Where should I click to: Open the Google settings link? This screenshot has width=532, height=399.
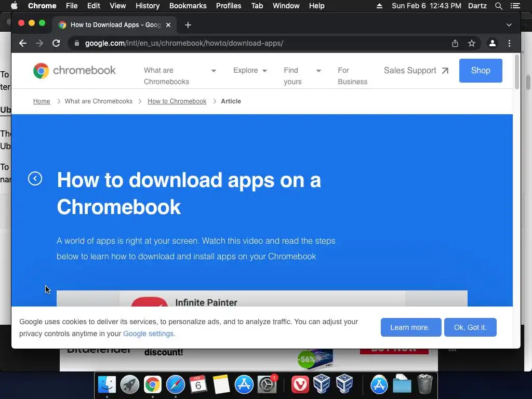click(x=149, y=334)
